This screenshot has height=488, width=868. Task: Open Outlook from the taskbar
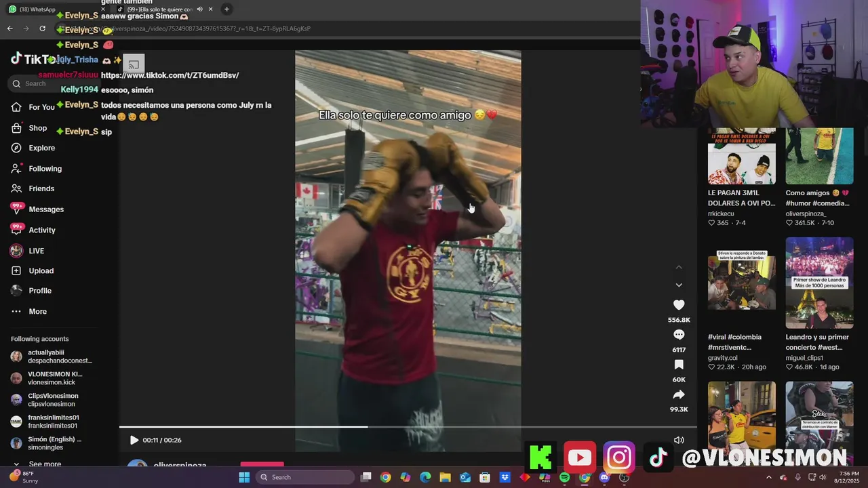pyautogui.click(x=465, y=477)
